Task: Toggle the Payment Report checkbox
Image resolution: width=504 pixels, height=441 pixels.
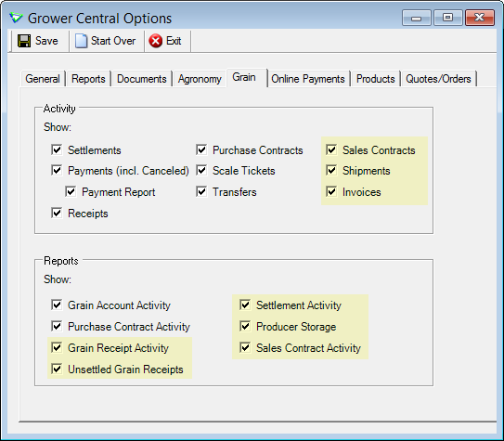Action: (71, 191)
